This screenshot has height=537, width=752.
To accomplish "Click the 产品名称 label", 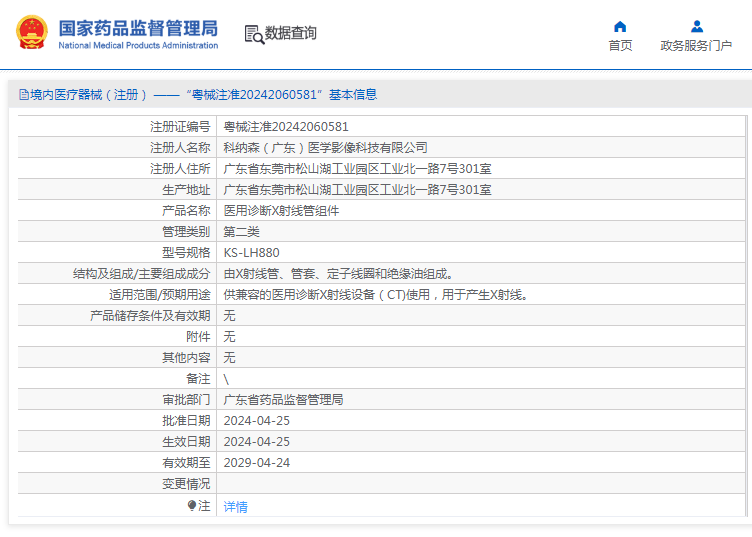I will [186, 211].
